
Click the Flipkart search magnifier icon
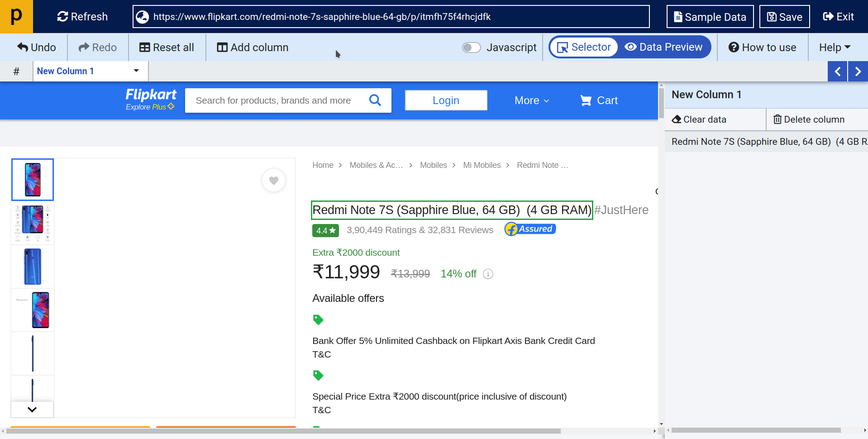click(x=375, y=100)
